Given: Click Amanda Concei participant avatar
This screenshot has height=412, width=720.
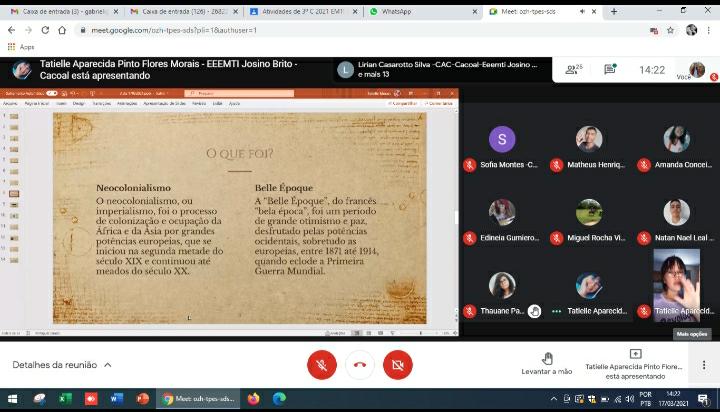Looking at the screenshot, I should (x=676, y=139).
